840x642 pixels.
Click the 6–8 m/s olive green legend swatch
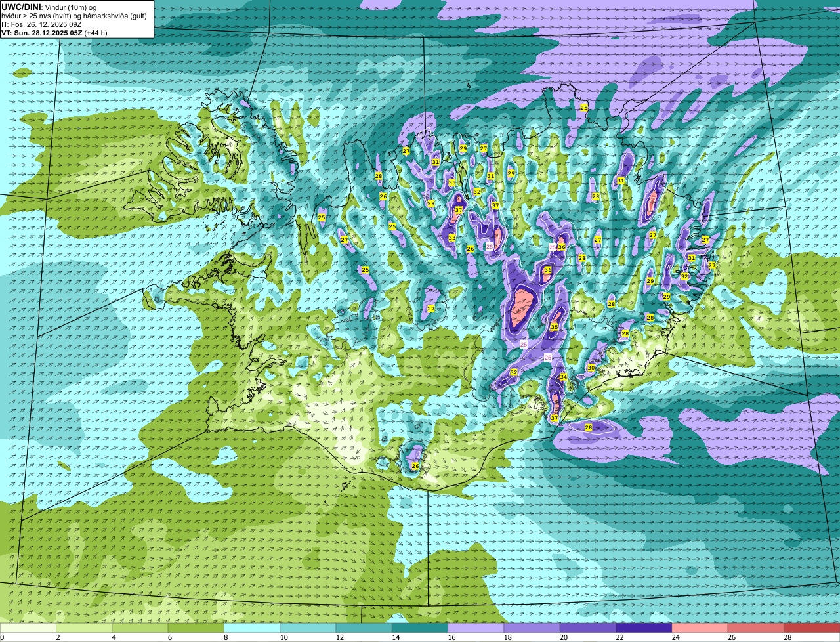point(196,628)
